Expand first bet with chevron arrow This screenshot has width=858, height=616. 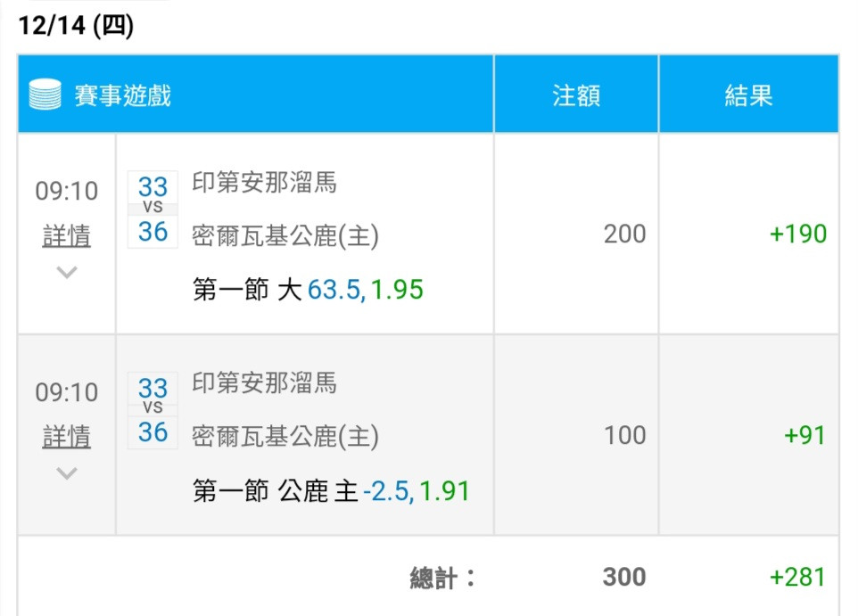pos(67,272)
